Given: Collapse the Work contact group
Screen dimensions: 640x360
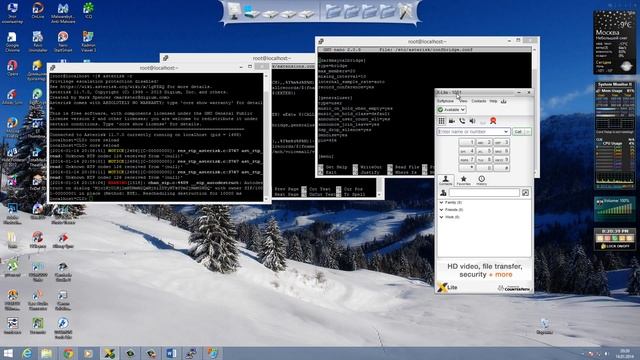Looking at the screenshot, I should pyautogui.click(x=441, y=217).
